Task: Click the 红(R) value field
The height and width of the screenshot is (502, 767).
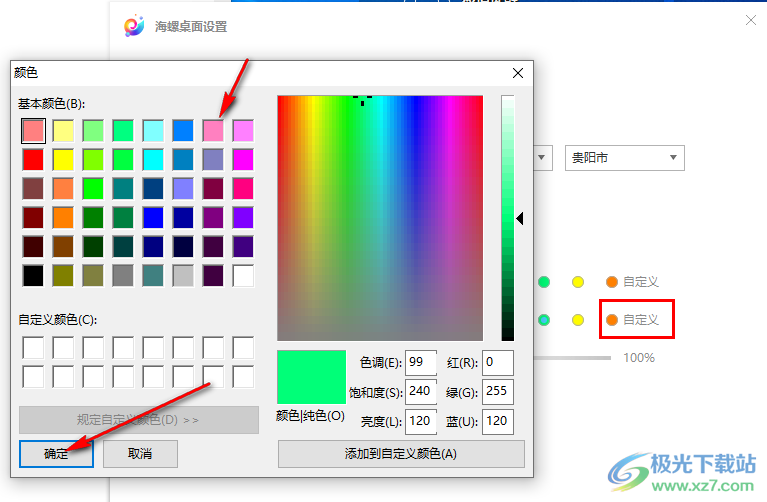Action: (497, 363)
